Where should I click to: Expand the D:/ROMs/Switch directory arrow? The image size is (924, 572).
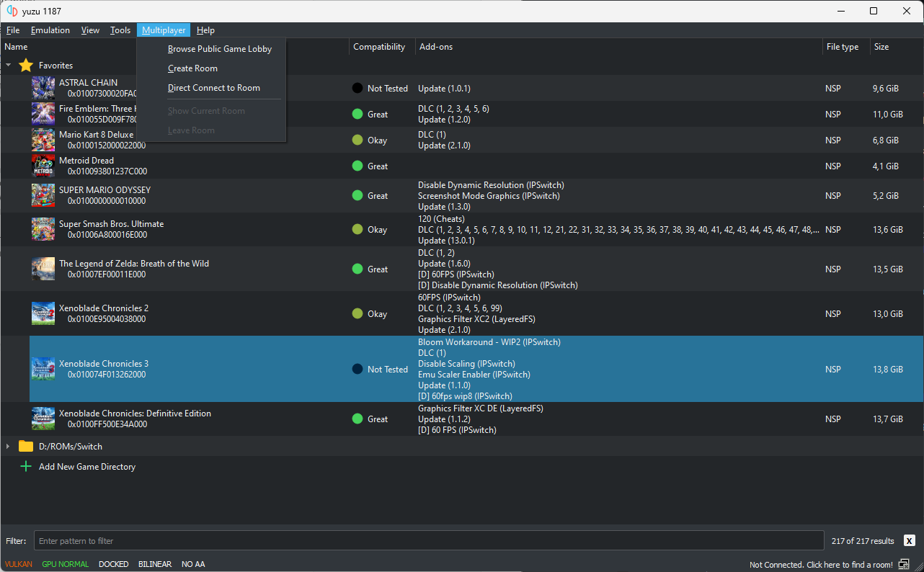point(9,446)
